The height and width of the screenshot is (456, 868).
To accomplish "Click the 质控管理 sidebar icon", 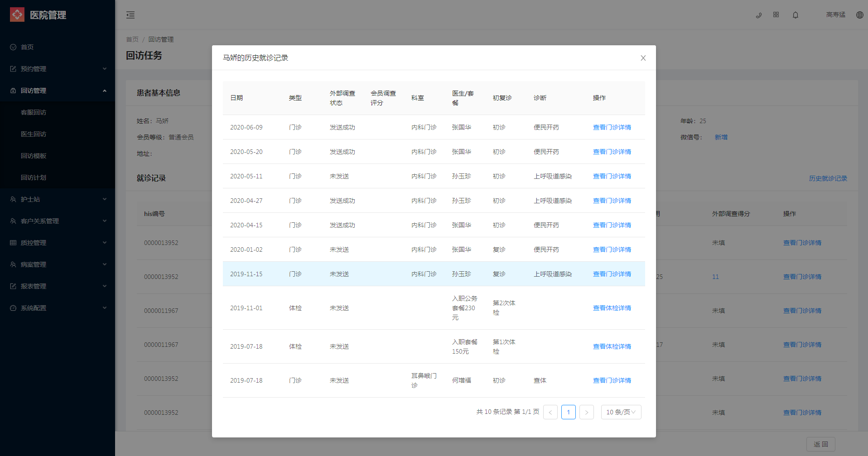I will tap(13, 243).
